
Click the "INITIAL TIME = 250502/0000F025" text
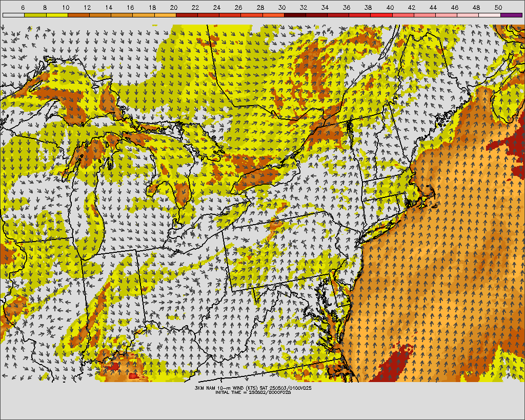pos(253,392)
